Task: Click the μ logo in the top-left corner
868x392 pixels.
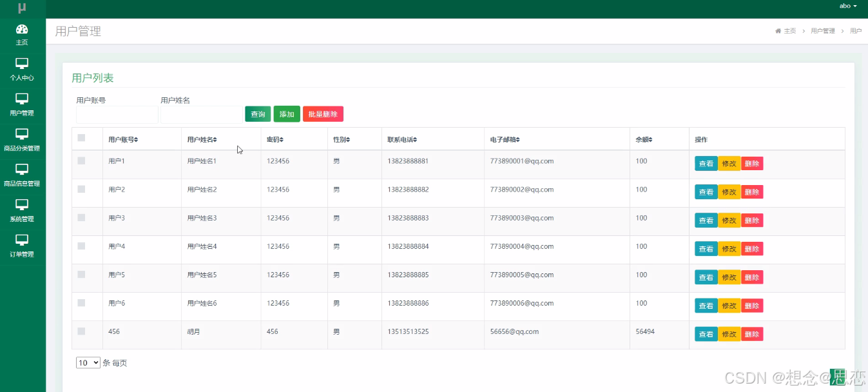Action: pyautogui.click(x=22, y=8)
